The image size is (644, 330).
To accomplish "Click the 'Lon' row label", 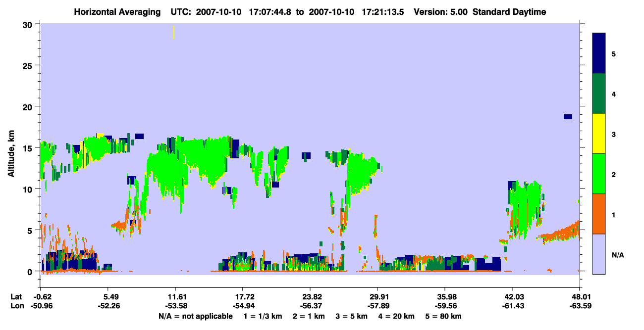I will tap(16, 306).
